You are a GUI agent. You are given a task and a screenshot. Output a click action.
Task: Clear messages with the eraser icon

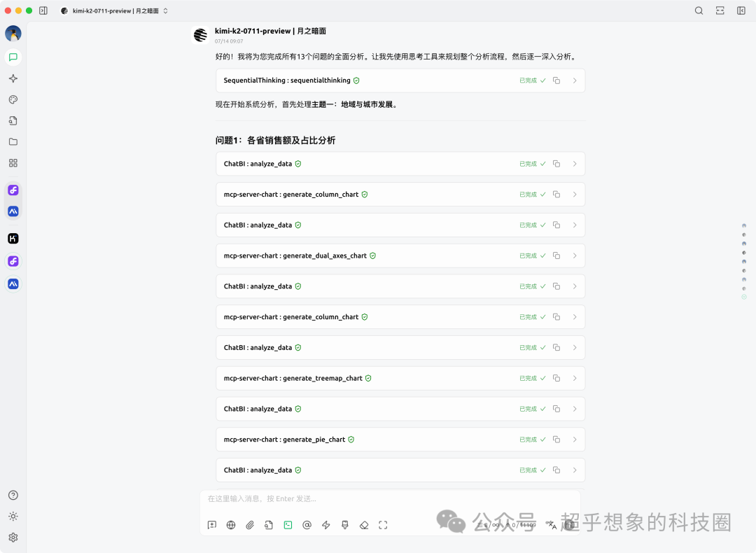point(364,525)
